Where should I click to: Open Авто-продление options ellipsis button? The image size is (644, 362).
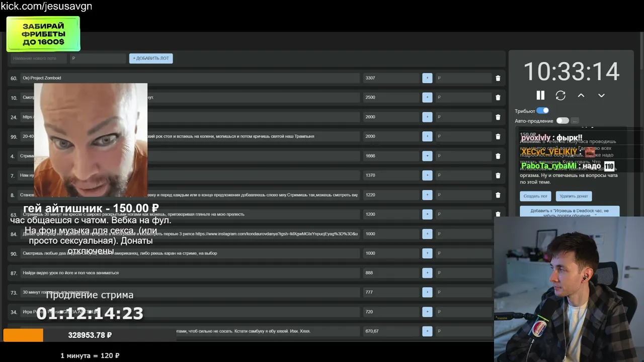coord(575,121)
